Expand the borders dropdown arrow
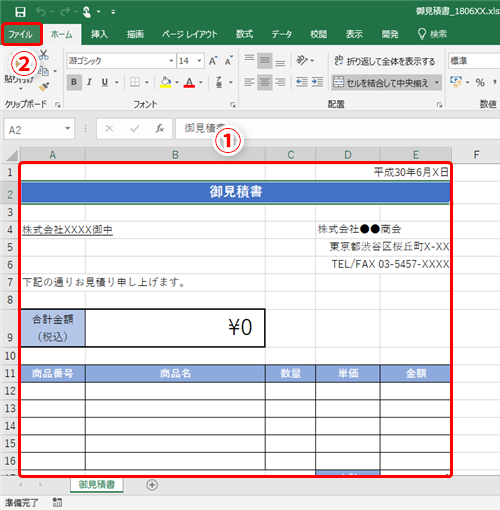Image resolution: width=500 pixels, height=510 pixels. coord(147,82)
